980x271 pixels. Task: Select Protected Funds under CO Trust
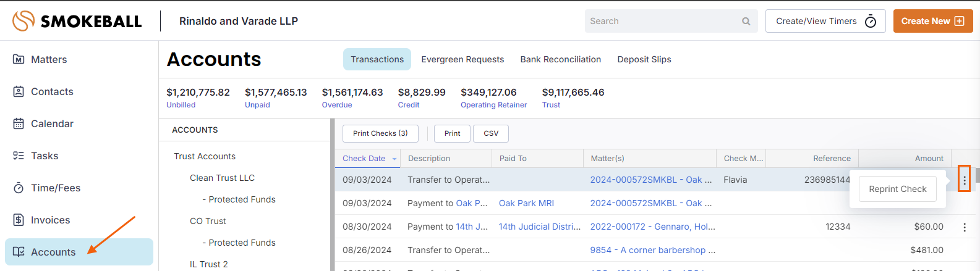point(239,243)
